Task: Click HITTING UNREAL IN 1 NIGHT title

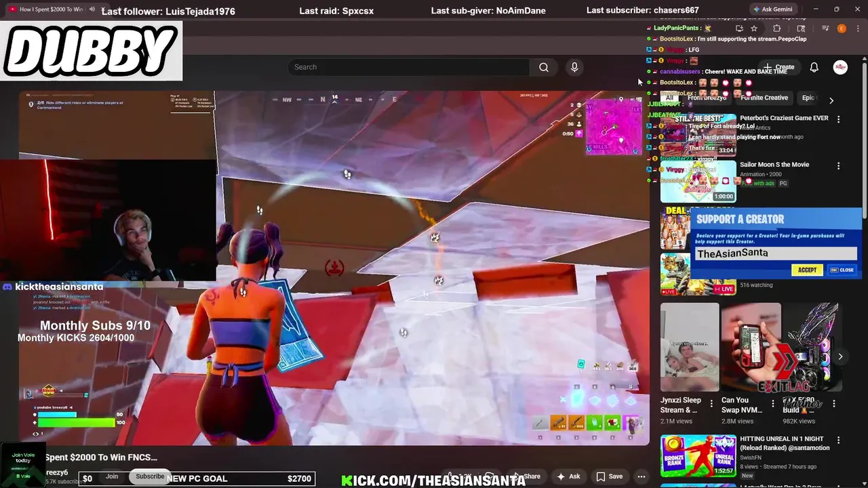Action: click(785, 443)
